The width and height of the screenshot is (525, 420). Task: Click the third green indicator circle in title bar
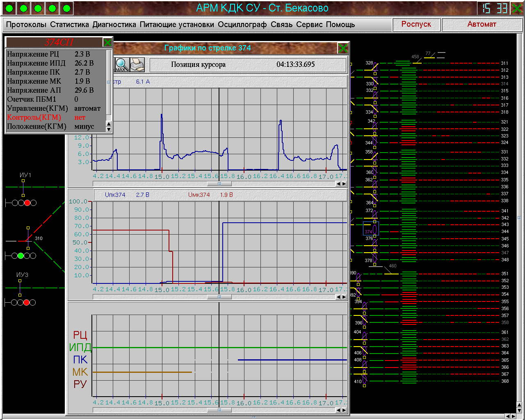38,8
